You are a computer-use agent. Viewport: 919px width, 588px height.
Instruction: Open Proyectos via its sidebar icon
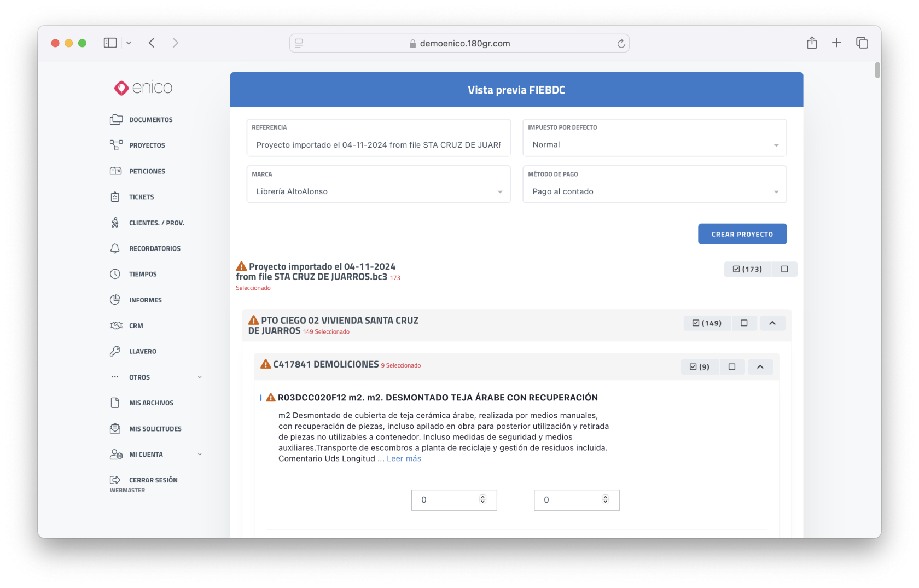[116, 145]
